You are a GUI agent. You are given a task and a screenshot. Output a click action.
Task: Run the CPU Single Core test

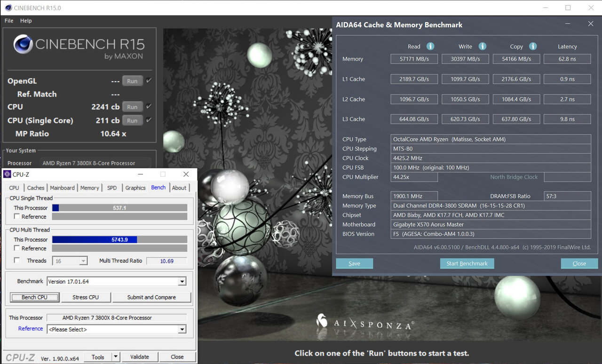point(133,120)
